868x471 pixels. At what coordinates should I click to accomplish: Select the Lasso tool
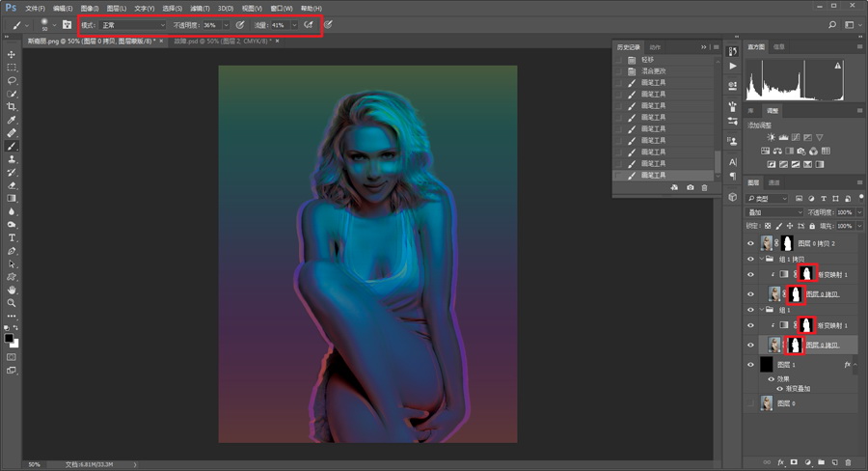click(11, 80)
